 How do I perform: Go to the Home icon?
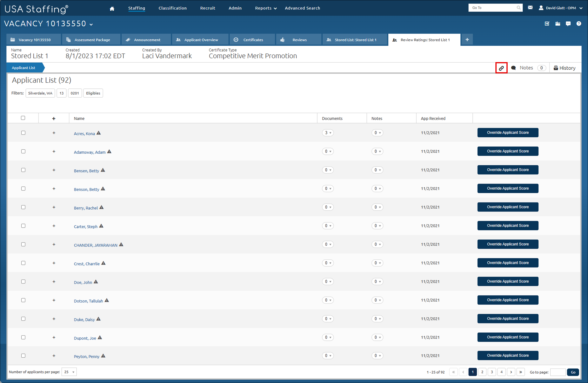click(x=112, y=9)
